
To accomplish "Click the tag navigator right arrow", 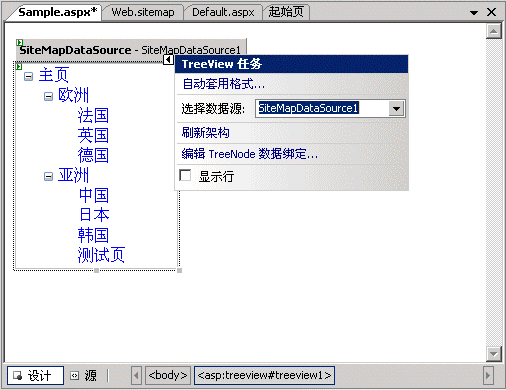I will point(488,376).
